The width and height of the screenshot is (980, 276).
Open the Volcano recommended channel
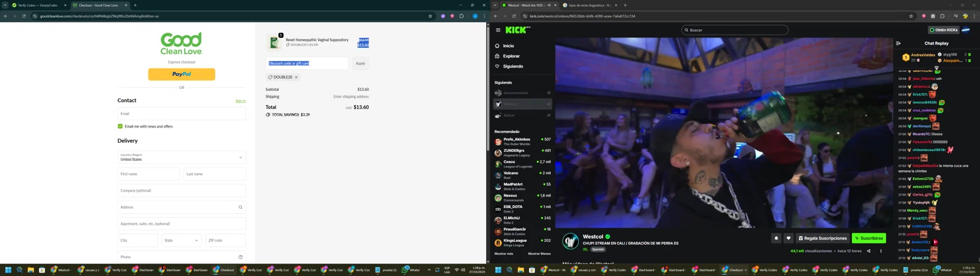(x=523, y=175)
